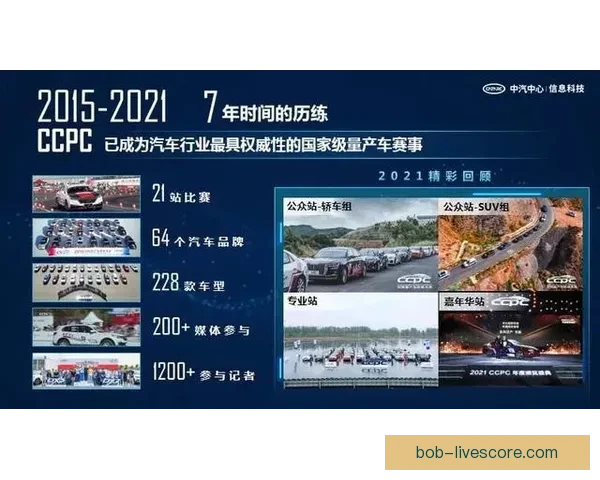Click the '228 款车型' statistic
Screen dimensions: 600x480
tap(188, 283)
